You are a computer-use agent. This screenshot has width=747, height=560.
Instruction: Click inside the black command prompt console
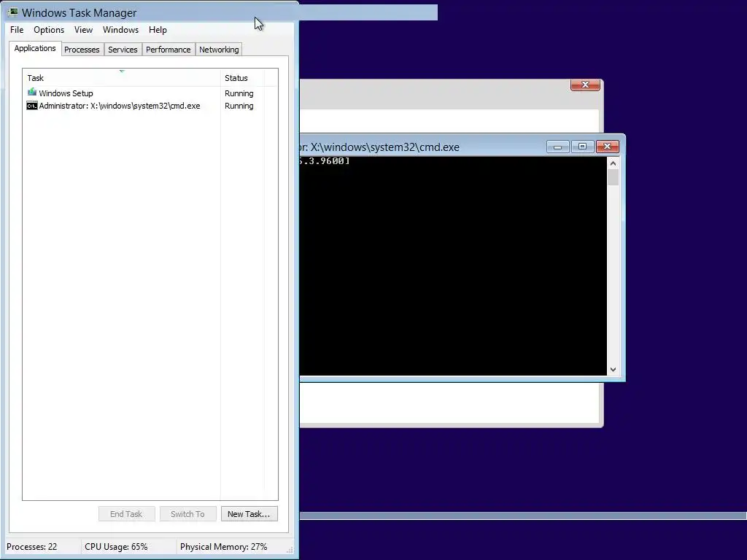click(x=453, y=265)
